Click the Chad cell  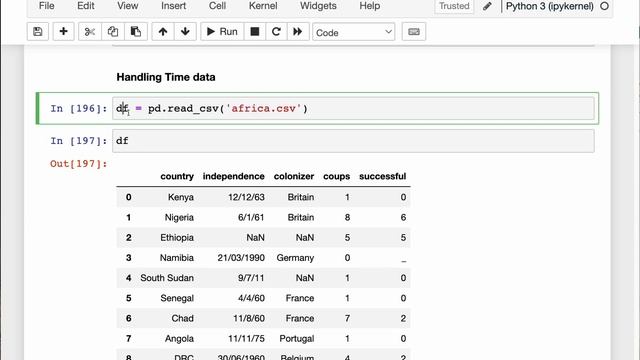182,318
